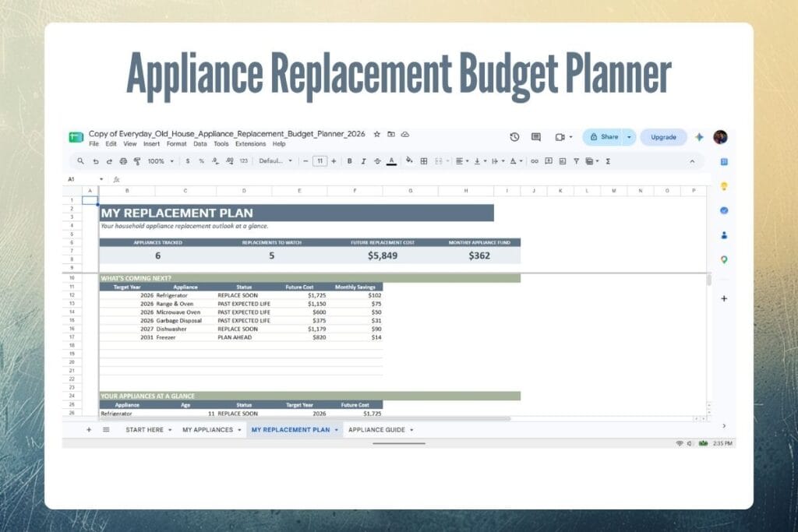Open more number formats 123
This screenshot has height=532, width=798.
point(244,161)
